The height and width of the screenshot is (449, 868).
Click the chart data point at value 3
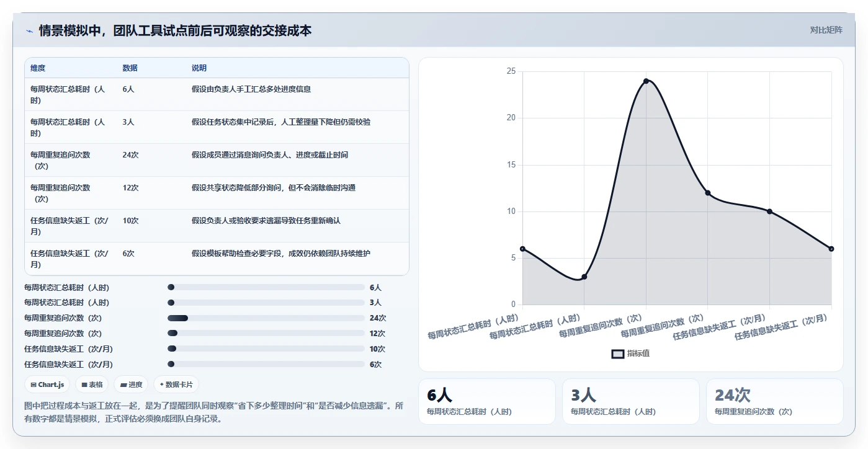coord(584,277)
